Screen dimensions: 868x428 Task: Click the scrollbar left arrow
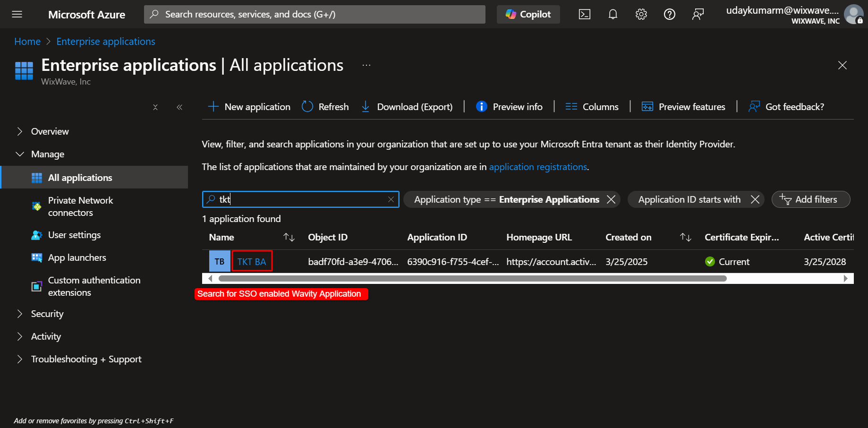click(x=210, y=278)
